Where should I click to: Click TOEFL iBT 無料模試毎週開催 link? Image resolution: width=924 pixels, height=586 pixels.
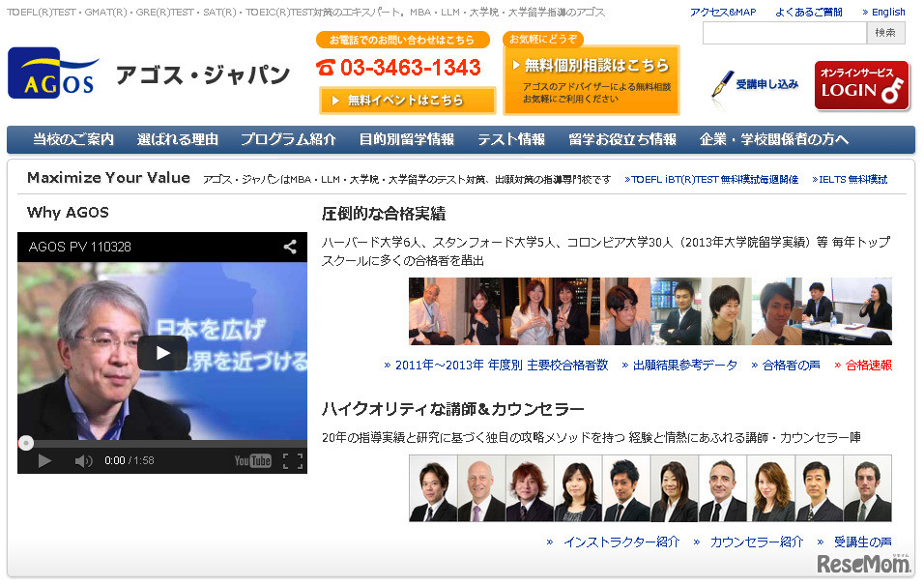(712, 179)
